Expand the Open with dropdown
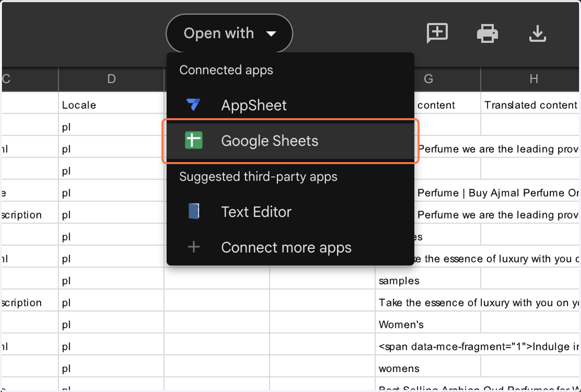The height and width of the screenshot is (392, 581). click(x=229, y=33)
